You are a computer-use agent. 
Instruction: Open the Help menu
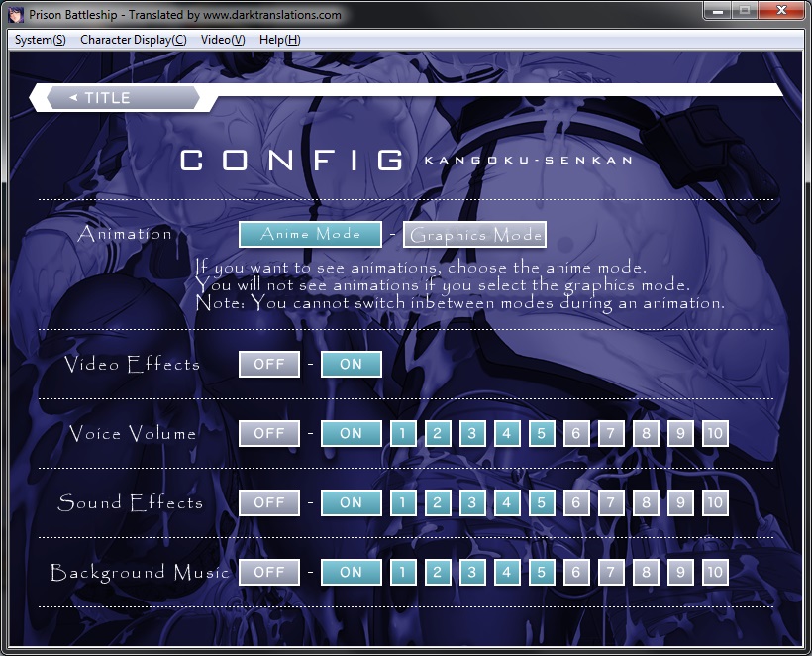(279, 40)
